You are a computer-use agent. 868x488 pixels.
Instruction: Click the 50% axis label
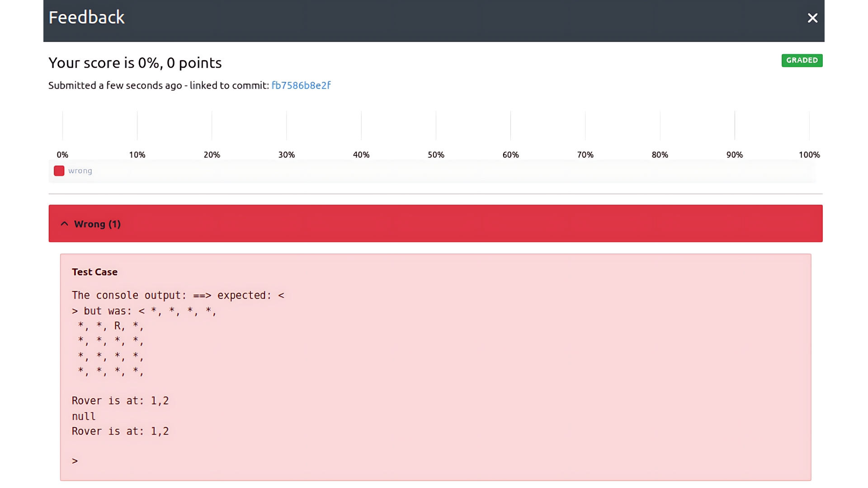tap(436, 155)
